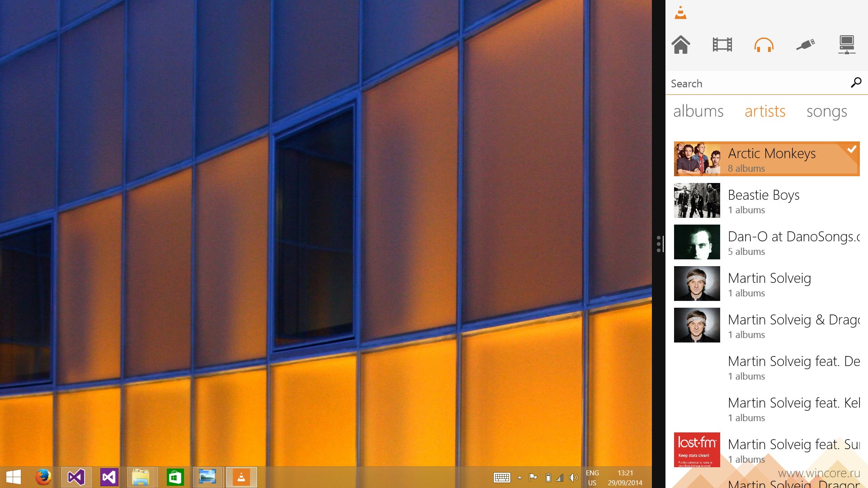Go to VLC Home screen icon
The width and height of the screenshot is (868, 488).
pos(681,45)
